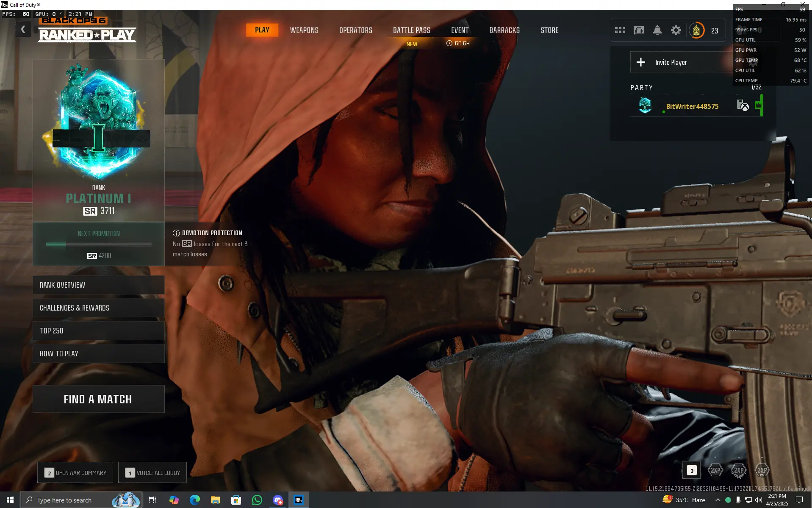Screen dimensions: 812x508
Task: Toggle voice channel from All Lobby
Action: click(152, 472)
